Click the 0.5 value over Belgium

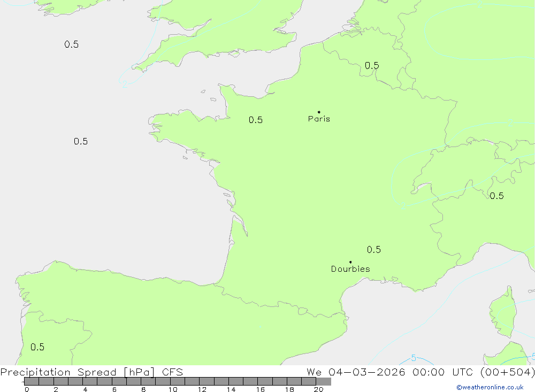tap(372, 65)
